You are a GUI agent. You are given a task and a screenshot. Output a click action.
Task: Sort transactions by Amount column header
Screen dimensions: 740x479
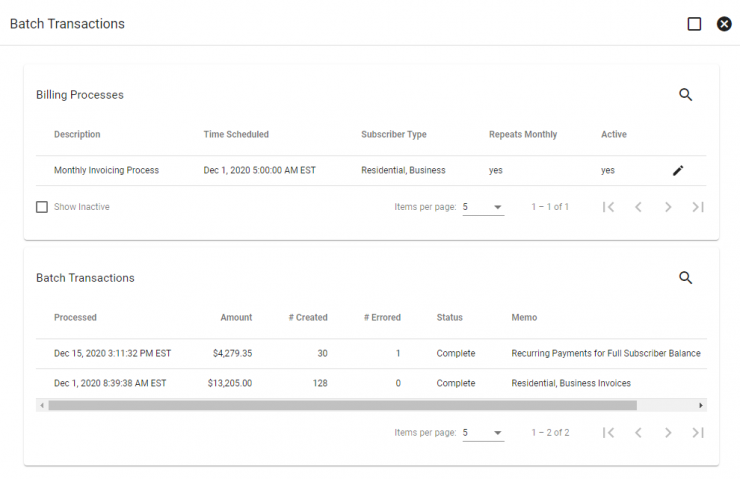point(236,318)
